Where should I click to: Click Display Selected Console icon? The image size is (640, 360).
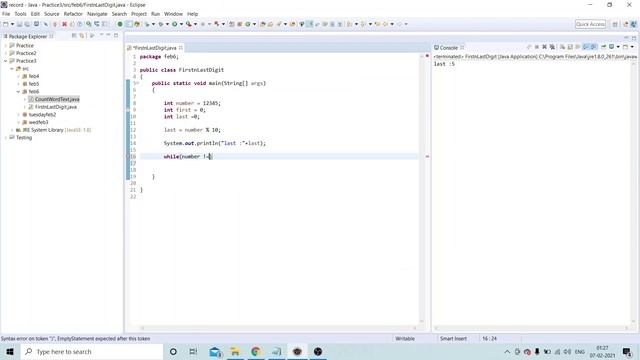611,47
